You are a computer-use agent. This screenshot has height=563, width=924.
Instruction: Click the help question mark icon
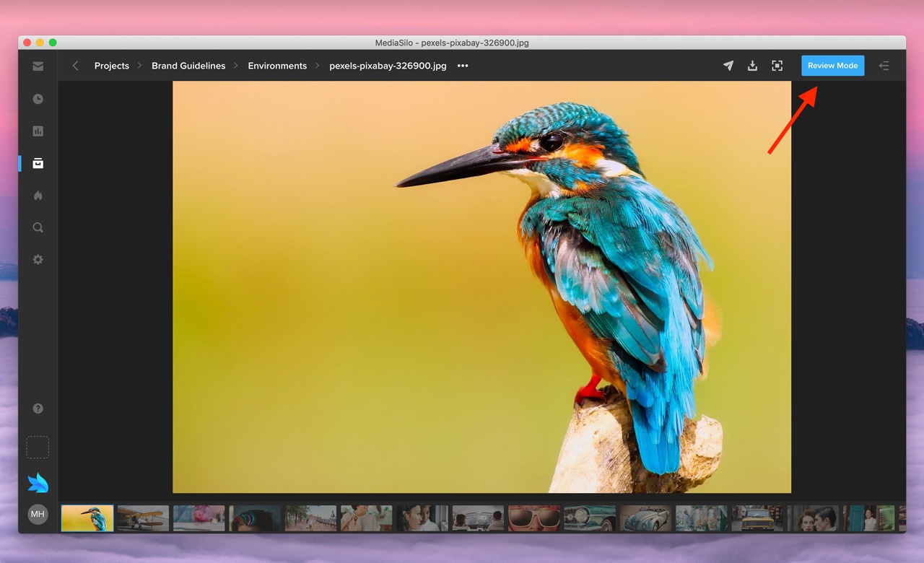38,409
